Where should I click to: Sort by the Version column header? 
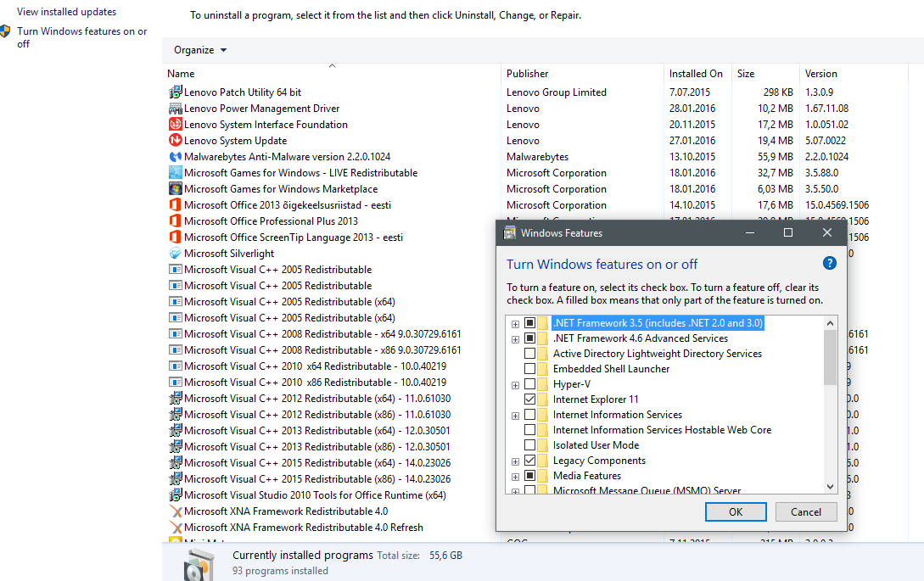[854, 74]
